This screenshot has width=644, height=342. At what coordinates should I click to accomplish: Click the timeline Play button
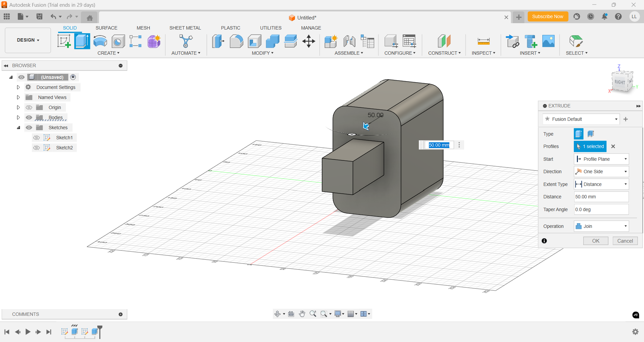pos(28,332)
